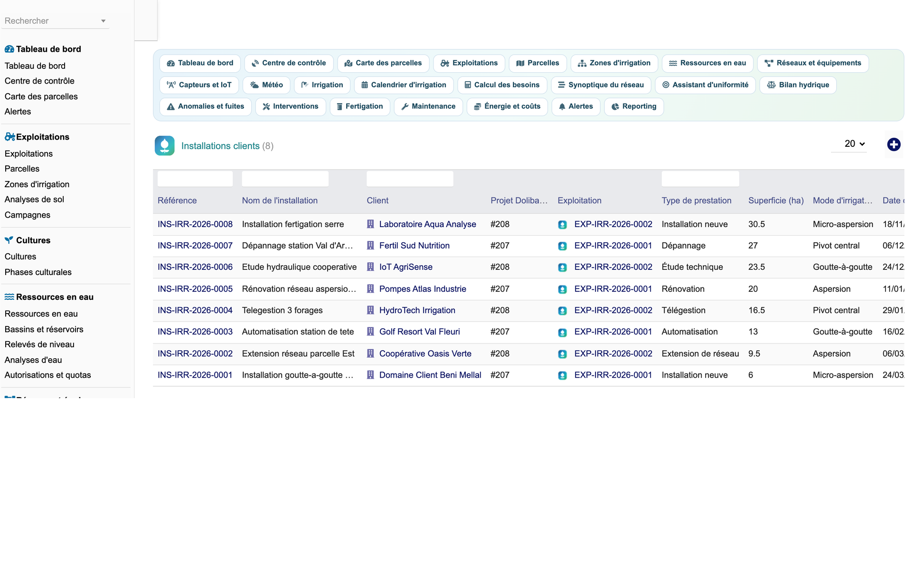Click the building icon beside Domaine Client Beni Mellal

[x=370, y=375]
